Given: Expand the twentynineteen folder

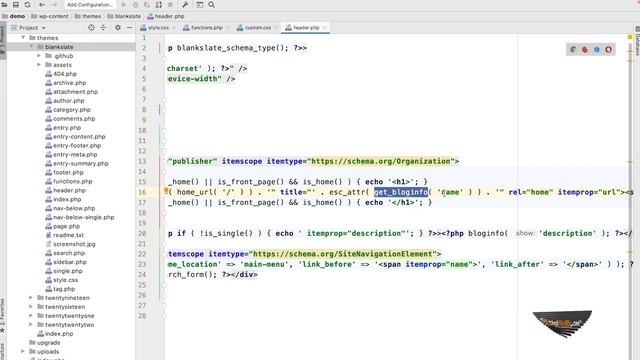Looking at the screenshot, I should click(x=31, y=298).
